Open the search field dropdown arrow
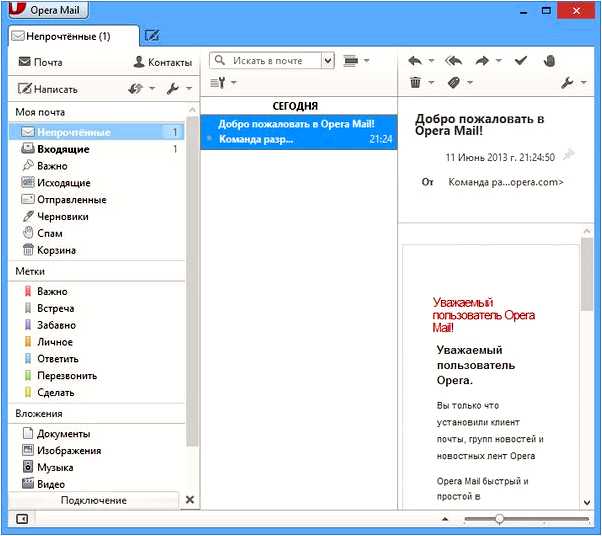The image size is (602, 536). [x=328, y=61]
